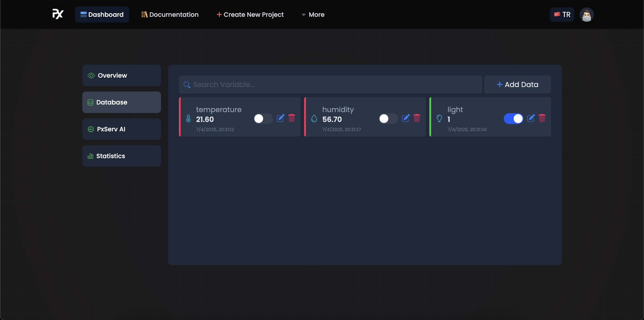Click the Add Data button

click(517, 85)
